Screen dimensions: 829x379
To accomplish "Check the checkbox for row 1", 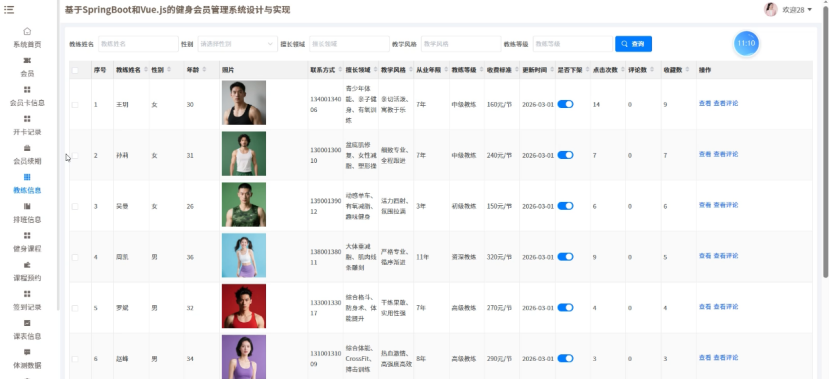I will click(x=75, y=105).
